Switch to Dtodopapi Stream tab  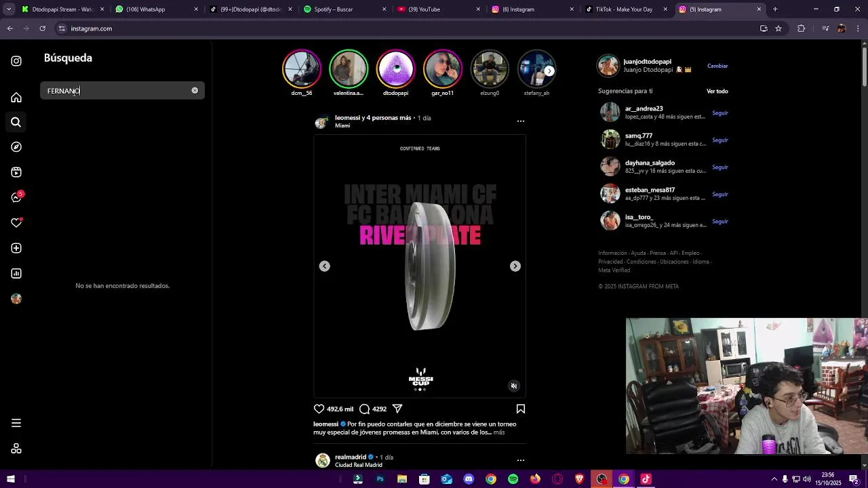click(63, 9)
